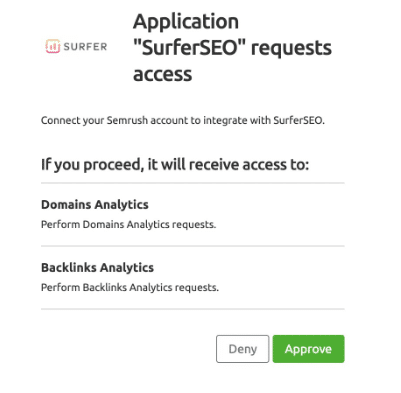Click 'SurferSEO.' at end of description sentence
This screenshot has height=393, width=401.
click(299, 120)
